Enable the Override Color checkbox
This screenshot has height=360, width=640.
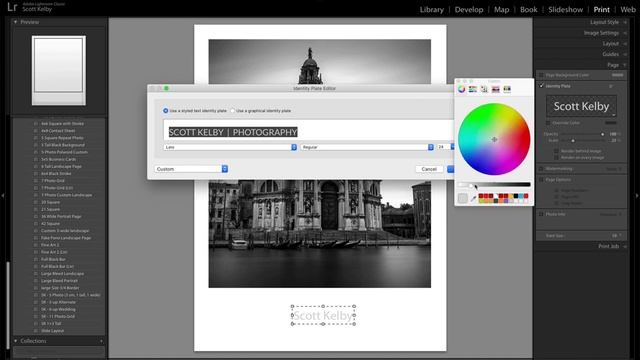[548, 123]
